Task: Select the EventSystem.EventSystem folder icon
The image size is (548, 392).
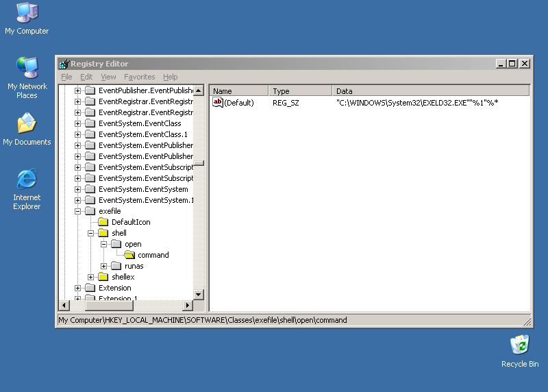Action: coord(90,189)
